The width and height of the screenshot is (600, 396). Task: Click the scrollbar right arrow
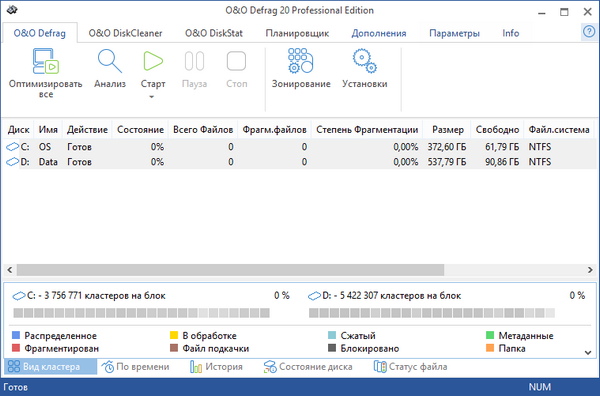pyautogui.click(x=590, y=270)
